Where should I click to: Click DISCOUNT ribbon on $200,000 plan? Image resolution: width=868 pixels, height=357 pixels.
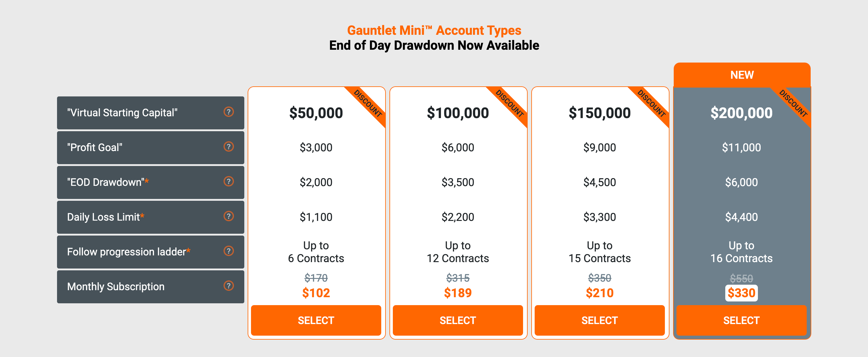tap(794, 104)
